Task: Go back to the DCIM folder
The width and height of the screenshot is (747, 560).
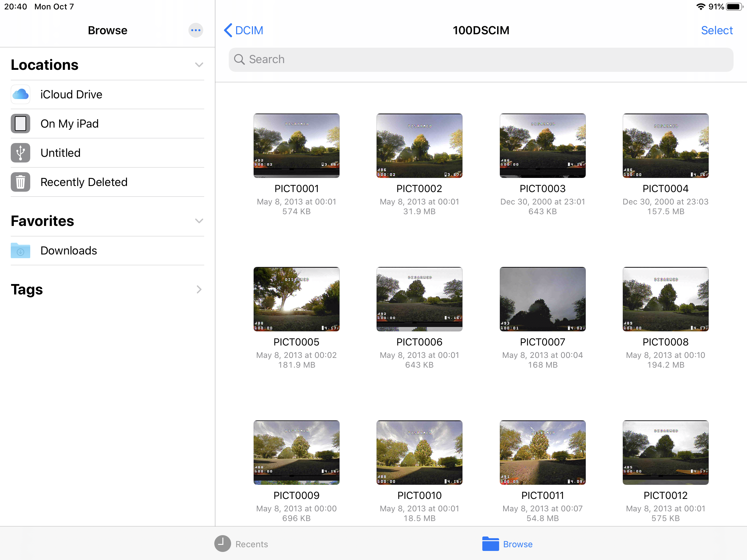Action: click(x=244, y=30)
